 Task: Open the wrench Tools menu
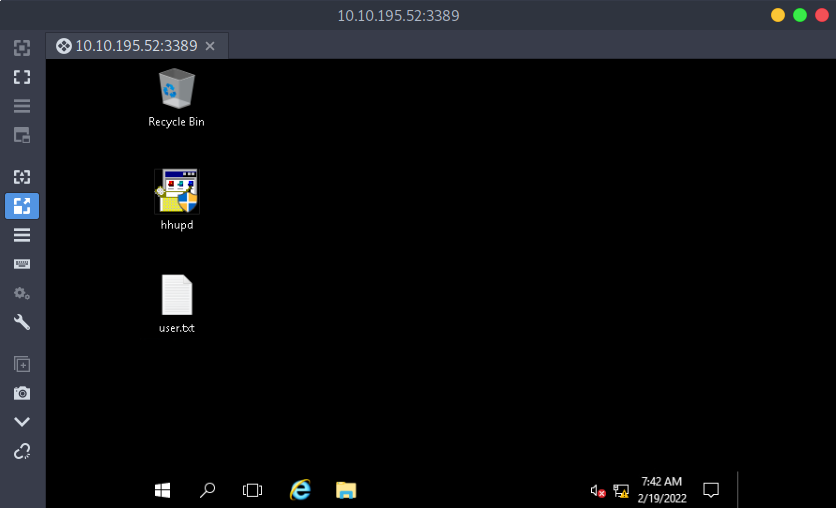(x=22, y=322)
